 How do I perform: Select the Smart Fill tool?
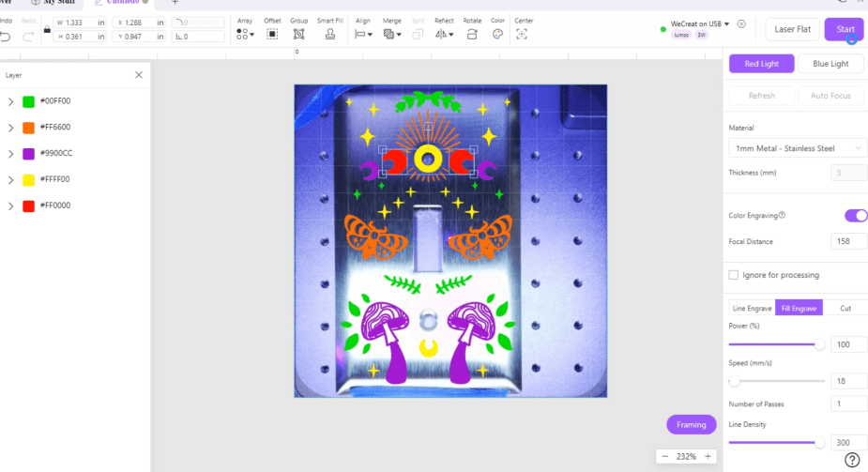[330, 34]
